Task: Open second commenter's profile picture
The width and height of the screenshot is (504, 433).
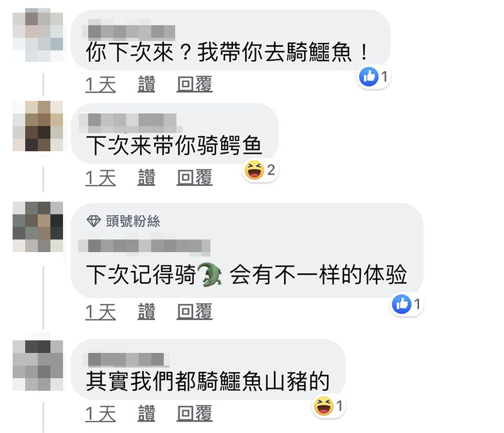Action: (x=38, y=126)
